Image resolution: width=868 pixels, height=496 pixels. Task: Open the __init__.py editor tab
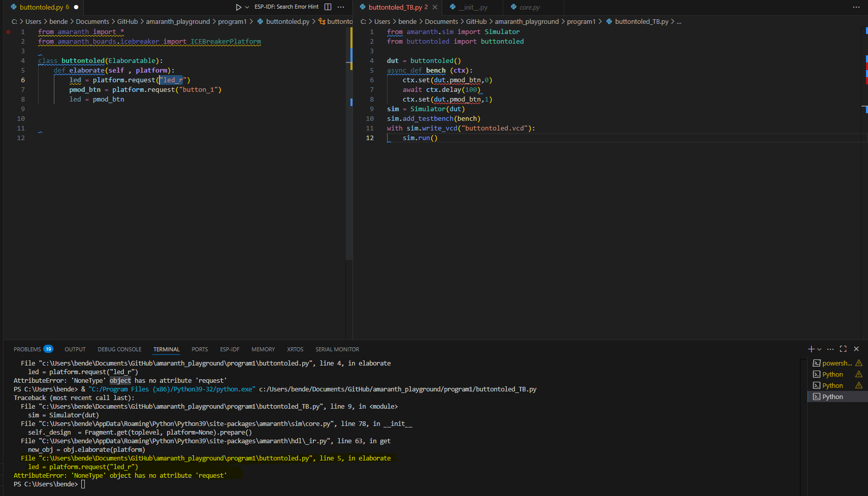pyautogui.click(x=472, y=8)
